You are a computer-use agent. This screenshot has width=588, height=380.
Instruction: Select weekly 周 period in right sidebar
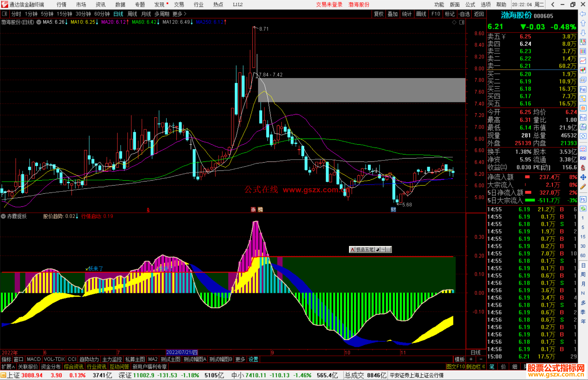click(583, 274)
